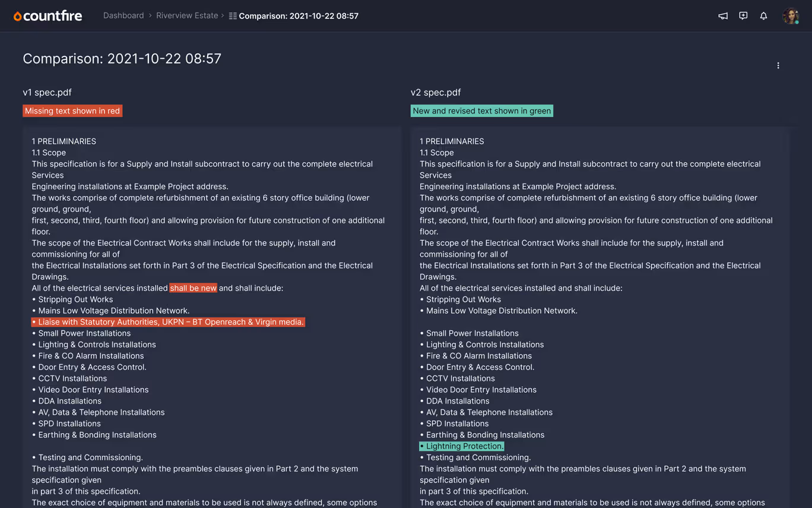
Task: Open the announcements megaphone icon
Action: pyautogui.click(x=723, y=16)
